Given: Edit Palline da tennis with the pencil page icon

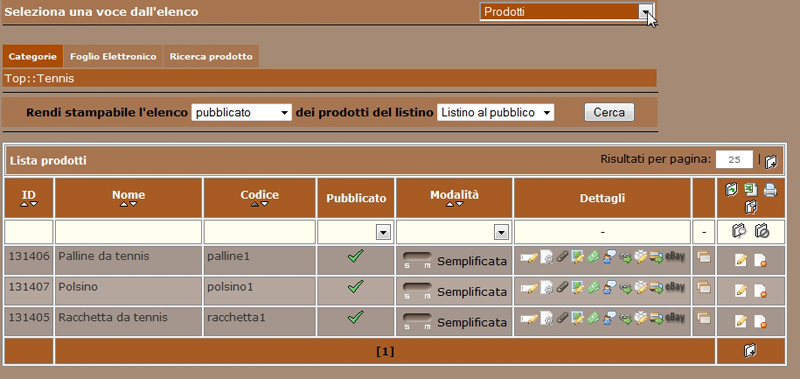Looking at the screenshot, I should pos(741,260).
